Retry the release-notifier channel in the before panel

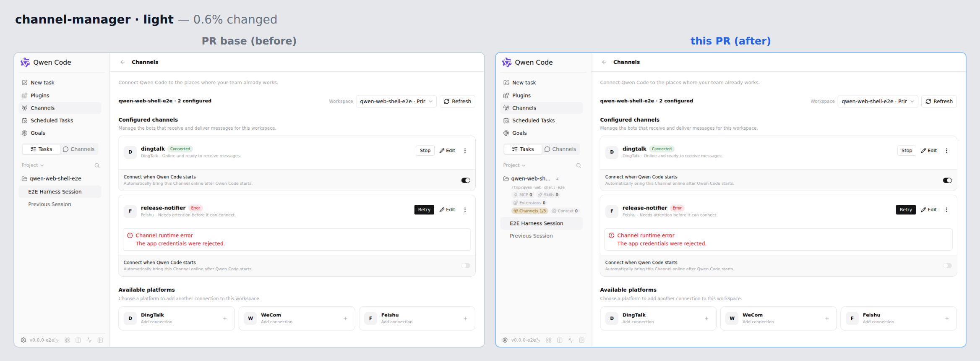424,210
